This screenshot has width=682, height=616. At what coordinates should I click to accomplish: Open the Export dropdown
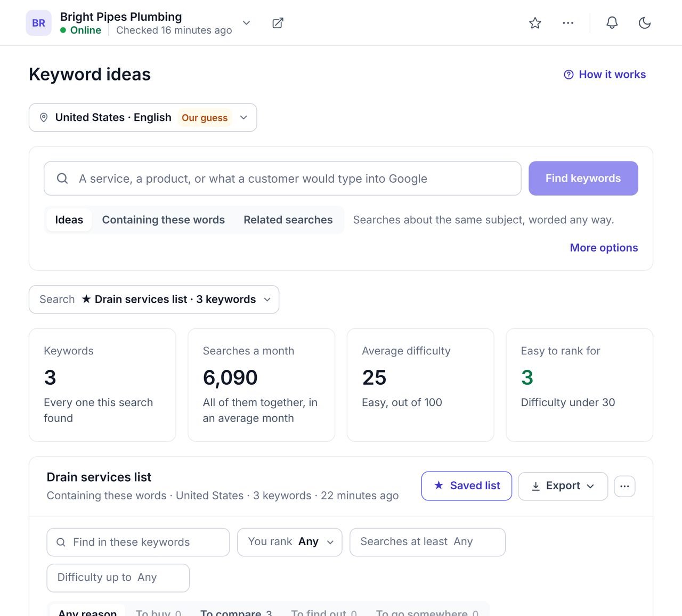click(x=563, y=486)
